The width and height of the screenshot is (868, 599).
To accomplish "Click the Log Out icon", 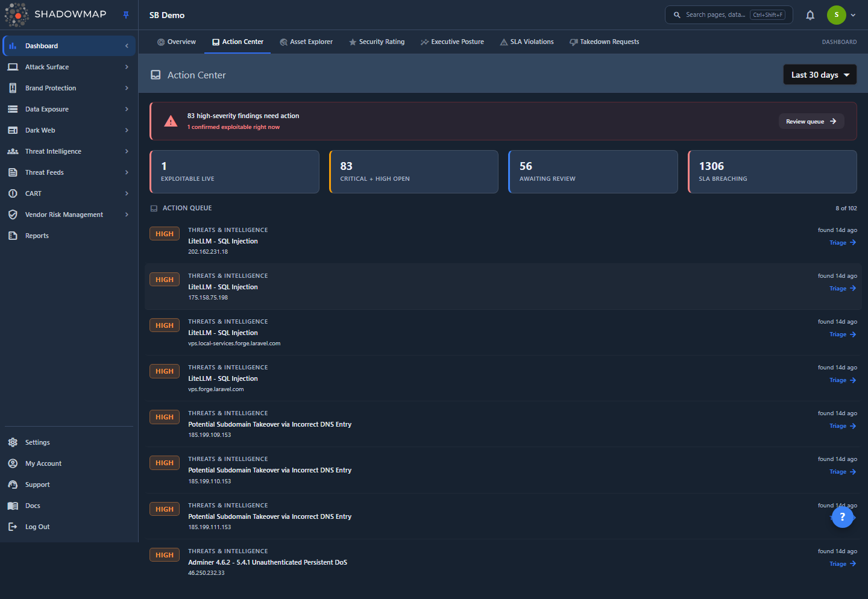I will (13, 527).
